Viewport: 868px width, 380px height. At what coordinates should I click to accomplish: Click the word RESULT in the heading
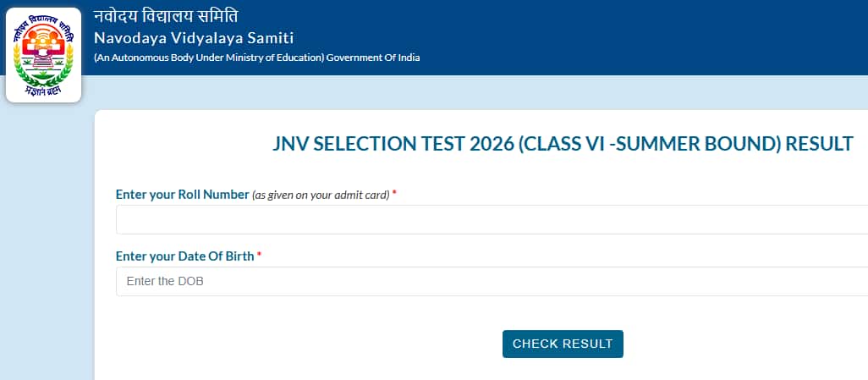coord(819,144)
